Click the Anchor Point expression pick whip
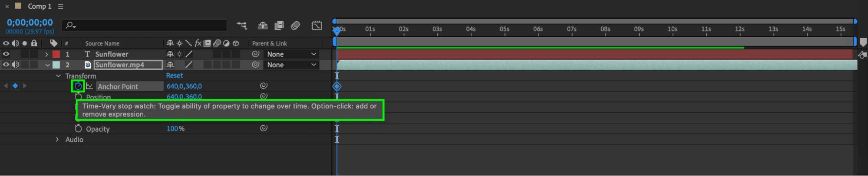868x176 pixels. [x=264, y=86]
